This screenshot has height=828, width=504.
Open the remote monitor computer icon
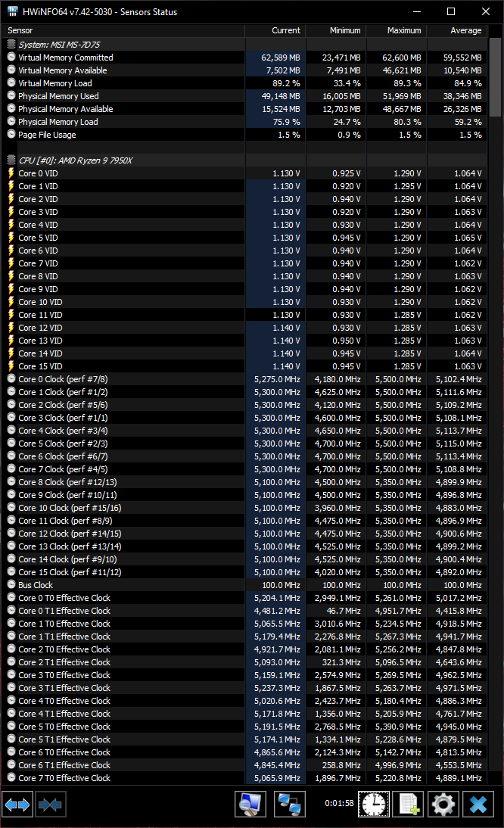pos(250,805)
